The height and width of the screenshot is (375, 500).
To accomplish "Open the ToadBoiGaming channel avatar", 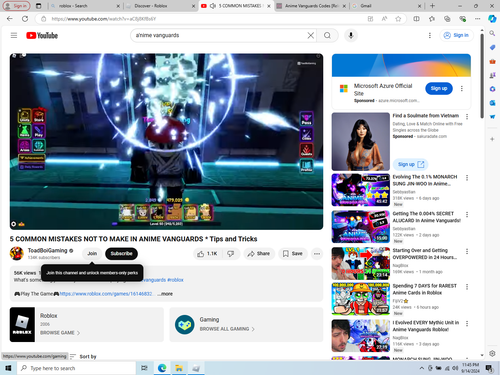I will click(x=17, y=253).
